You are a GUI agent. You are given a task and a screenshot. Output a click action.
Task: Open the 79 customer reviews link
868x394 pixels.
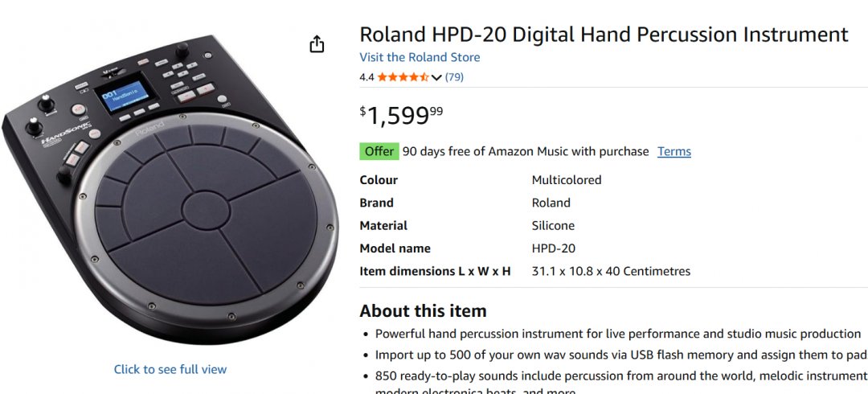[x=454, y=77]
